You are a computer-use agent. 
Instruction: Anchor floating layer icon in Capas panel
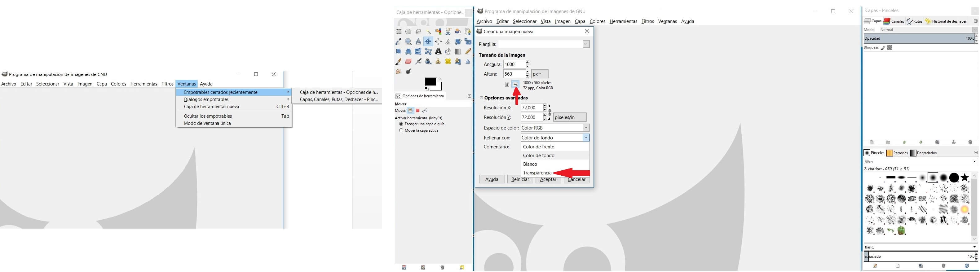pos(954,142)
